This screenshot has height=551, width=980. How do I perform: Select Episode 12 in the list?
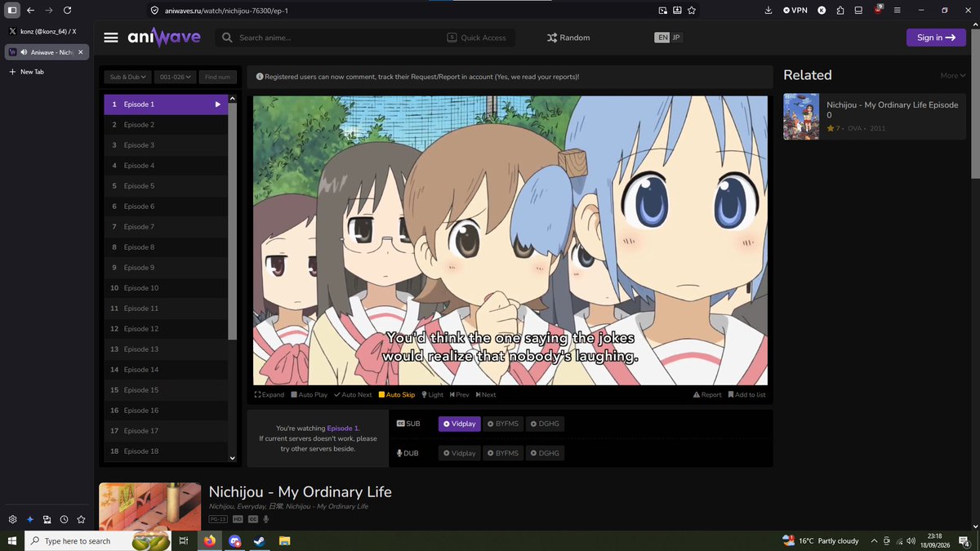pos(166,329)
